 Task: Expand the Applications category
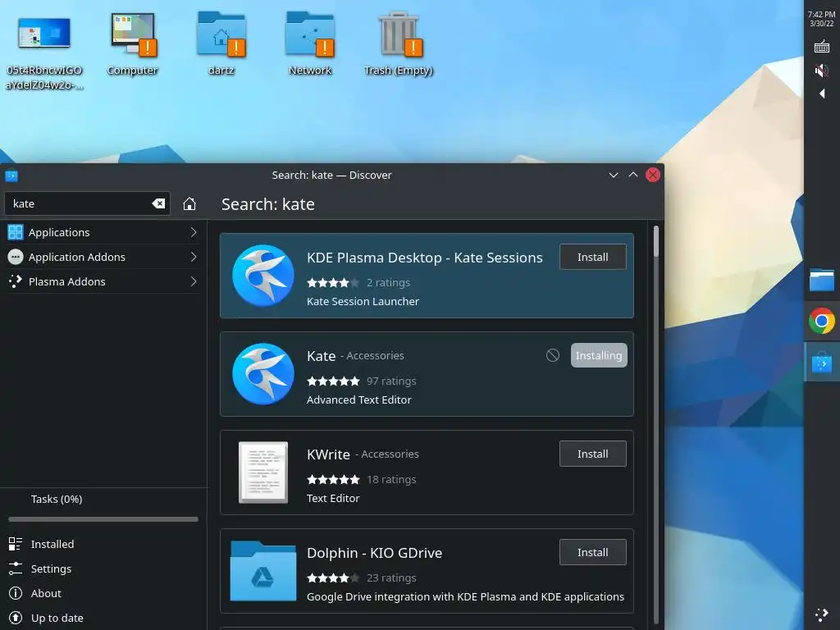(194, 232)
